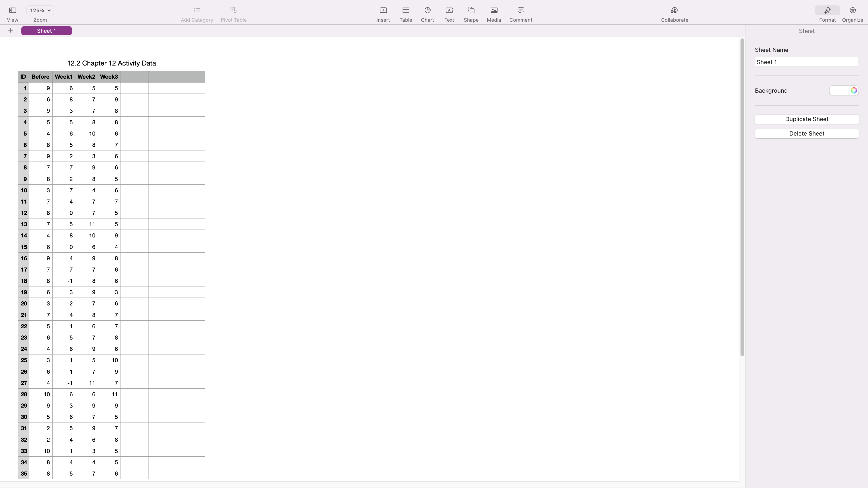Open the Zoom level dropdown
Viewport: 868px width, 488px height.
click(40, 10)
